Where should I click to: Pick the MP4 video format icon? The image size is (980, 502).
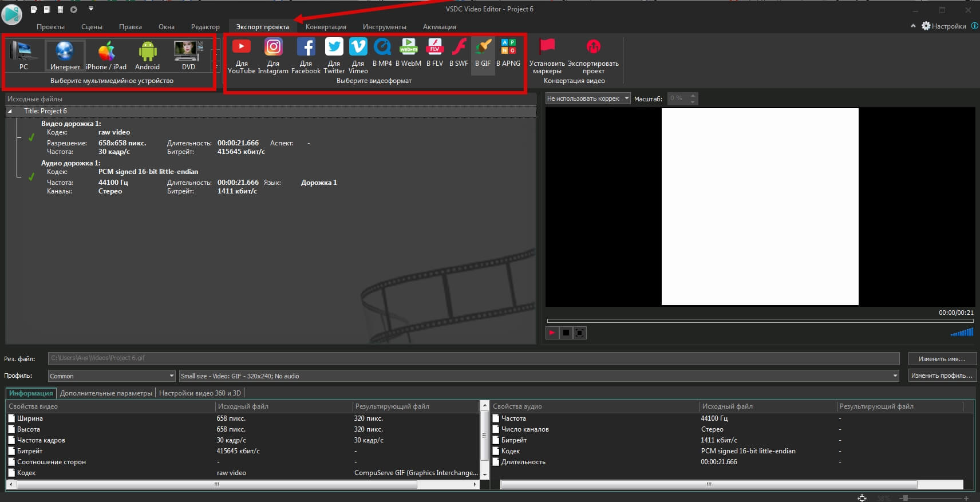(382, 48)
